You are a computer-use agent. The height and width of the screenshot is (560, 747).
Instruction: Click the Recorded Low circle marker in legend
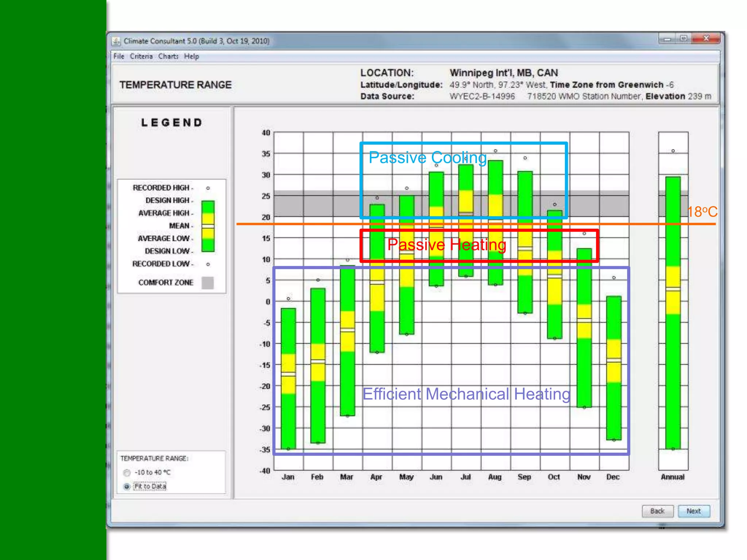point(208,264)
